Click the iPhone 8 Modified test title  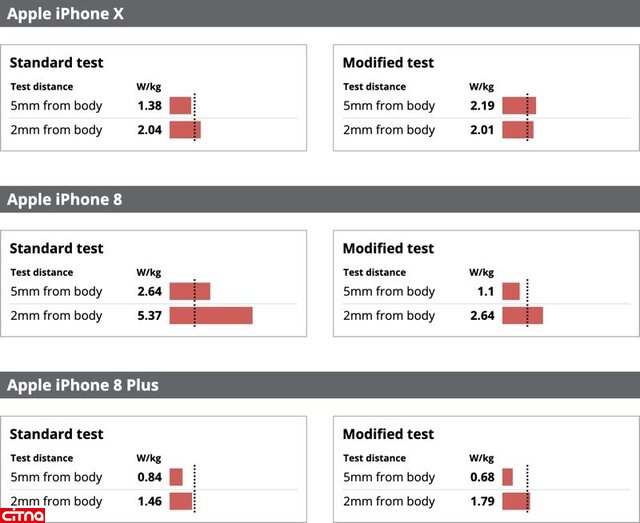point(388,248)
